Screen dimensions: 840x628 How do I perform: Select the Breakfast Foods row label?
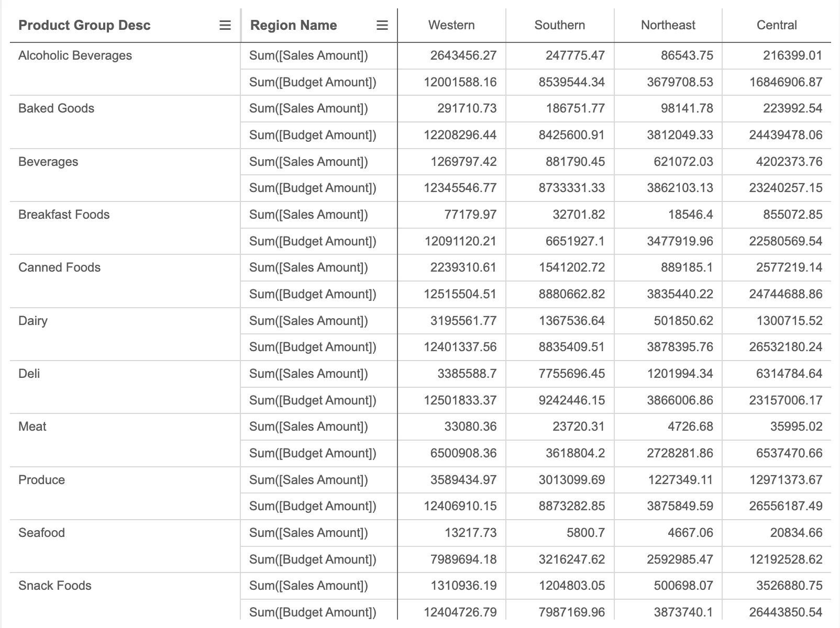click(64, 215)
